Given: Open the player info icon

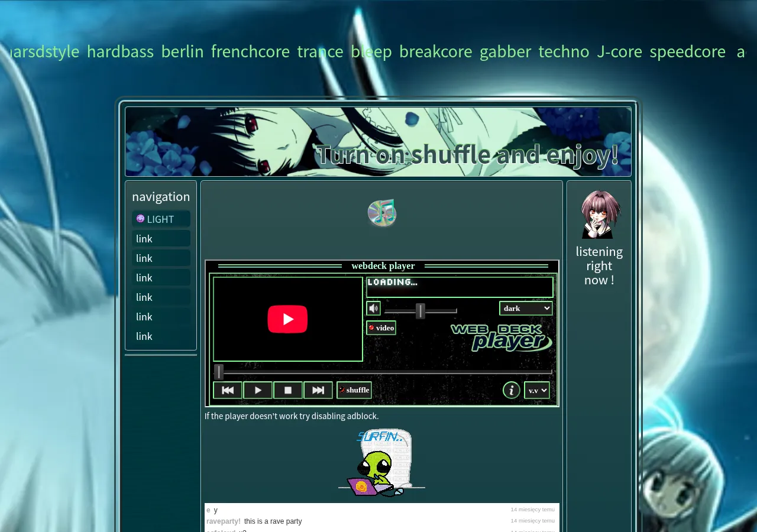Looking at the screenshot, I should [x=512, y=390].
